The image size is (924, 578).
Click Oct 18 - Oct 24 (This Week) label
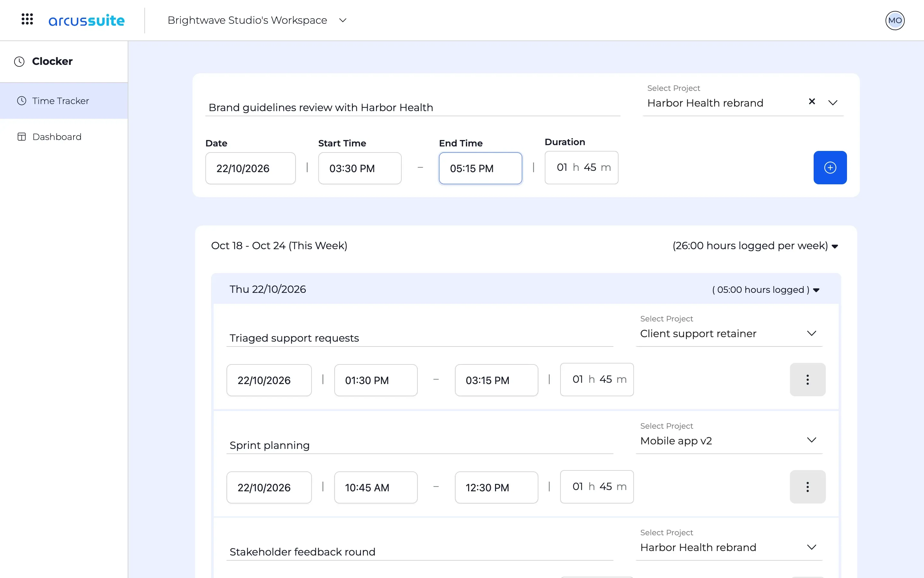279,245
